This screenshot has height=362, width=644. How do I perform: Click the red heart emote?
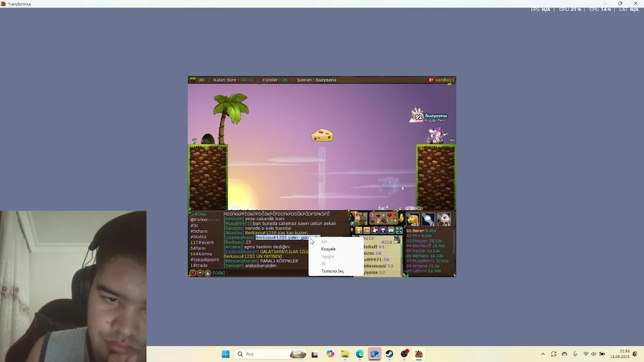coord(389,215)
